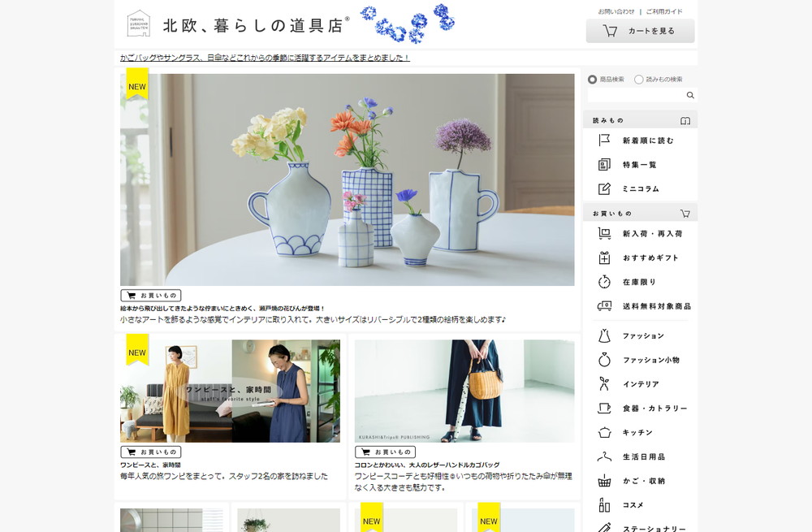This screenshot has height=532, width=812.
Task: Open ファッション小物 category
Action: 651,360
